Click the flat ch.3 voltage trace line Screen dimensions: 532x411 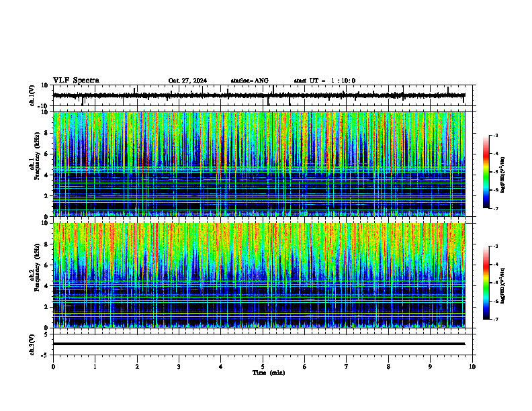pos(259,344)
